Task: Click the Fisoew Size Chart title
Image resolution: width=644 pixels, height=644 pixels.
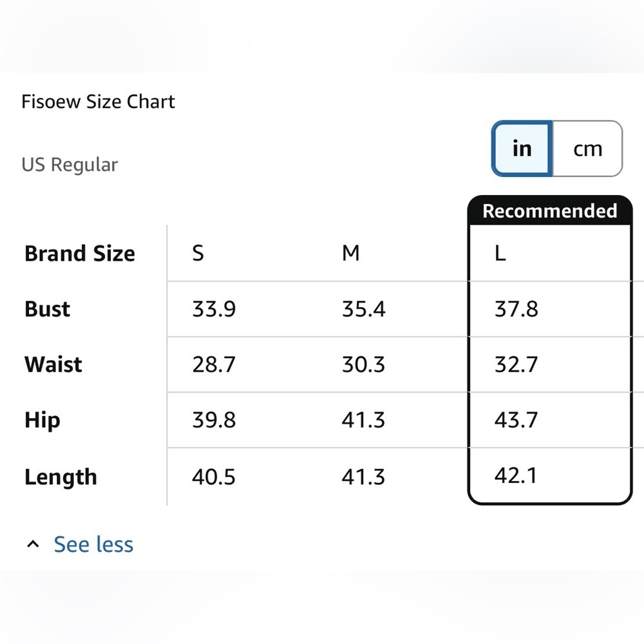Action: click(98, 102)
